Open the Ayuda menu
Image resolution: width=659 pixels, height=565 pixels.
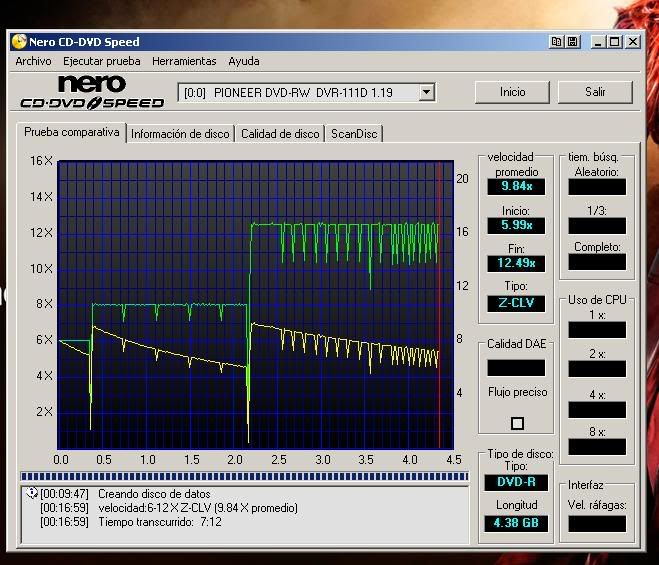[x=244, y=61]
